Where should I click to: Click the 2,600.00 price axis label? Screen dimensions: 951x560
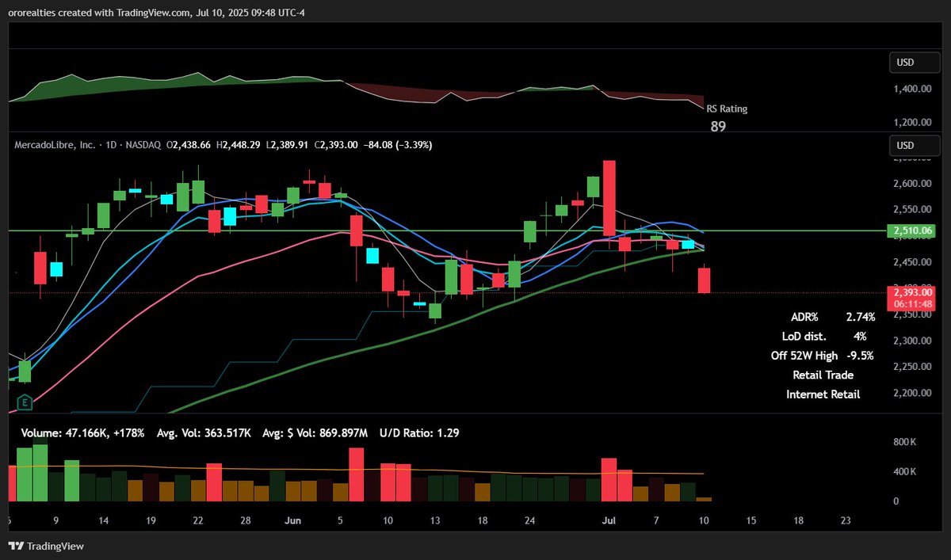913,184
